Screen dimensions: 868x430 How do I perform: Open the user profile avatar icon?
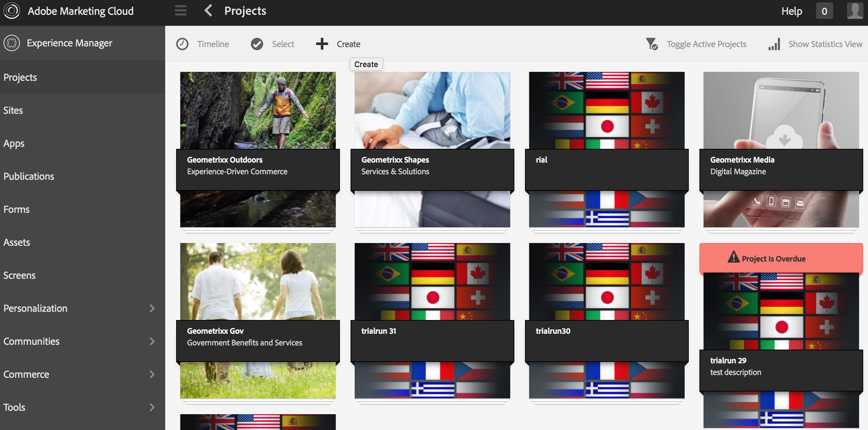point(855,11)
